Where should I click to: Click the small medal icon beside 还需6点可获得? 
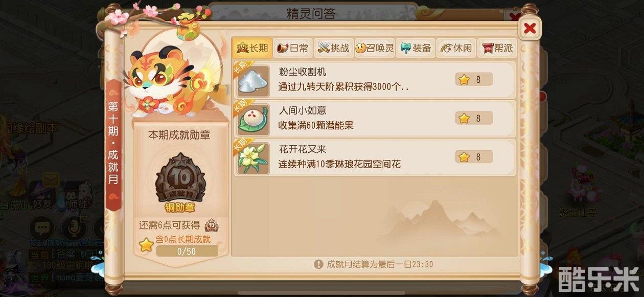pyautogui.click(x=212, y=225)
